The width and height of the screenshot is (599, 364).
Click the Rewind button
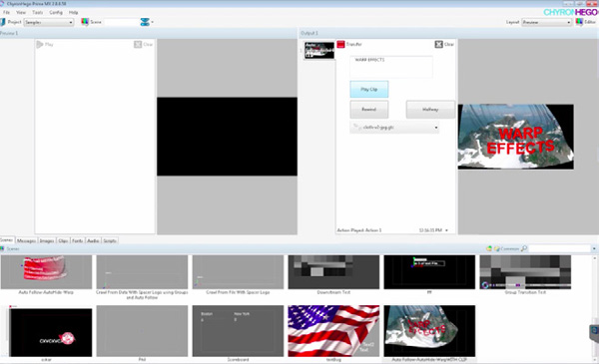pos(369,110)
